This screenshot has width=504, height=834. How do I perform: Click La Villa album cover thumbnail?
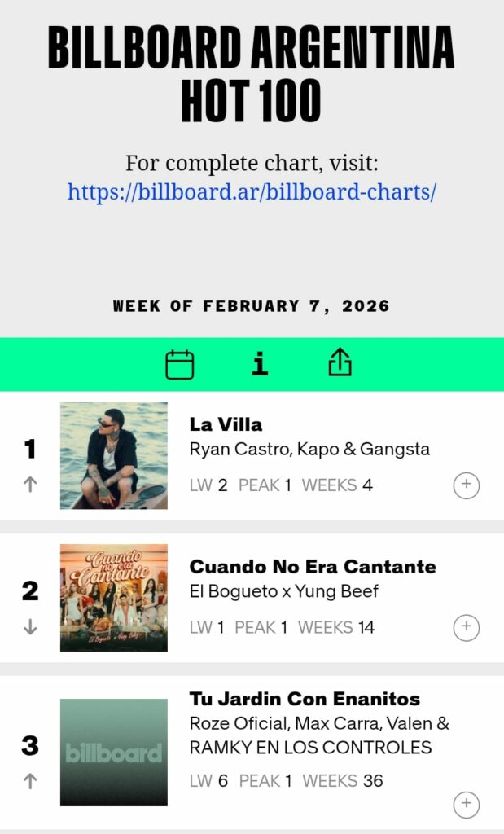click(x=114, y=455)
